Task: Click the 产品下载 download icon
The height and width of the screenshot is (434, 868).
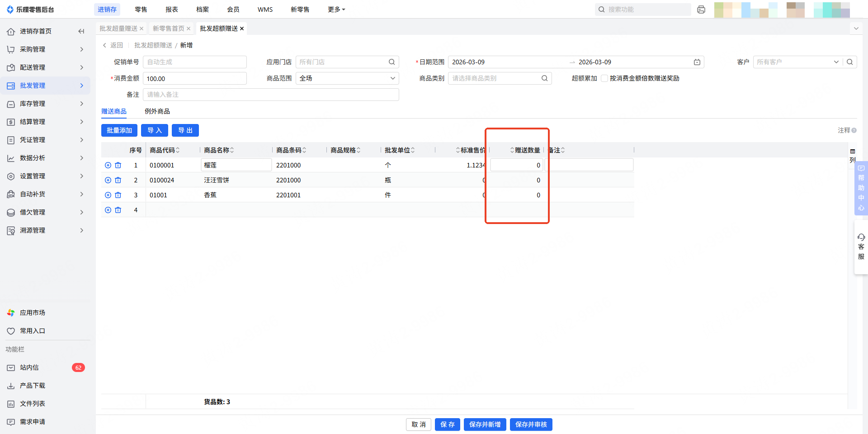Action: click(x=11, y=386)
